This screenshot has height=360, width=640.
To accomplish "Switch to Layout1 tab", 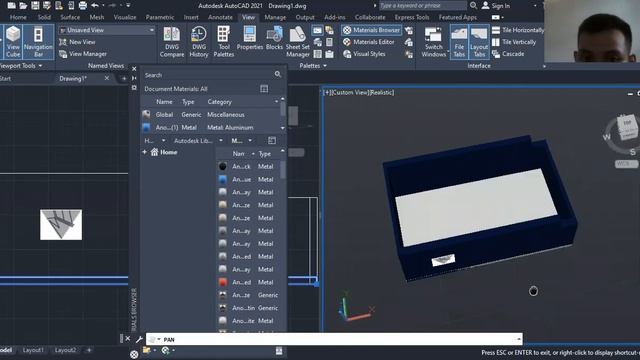I will coord(33,350).
